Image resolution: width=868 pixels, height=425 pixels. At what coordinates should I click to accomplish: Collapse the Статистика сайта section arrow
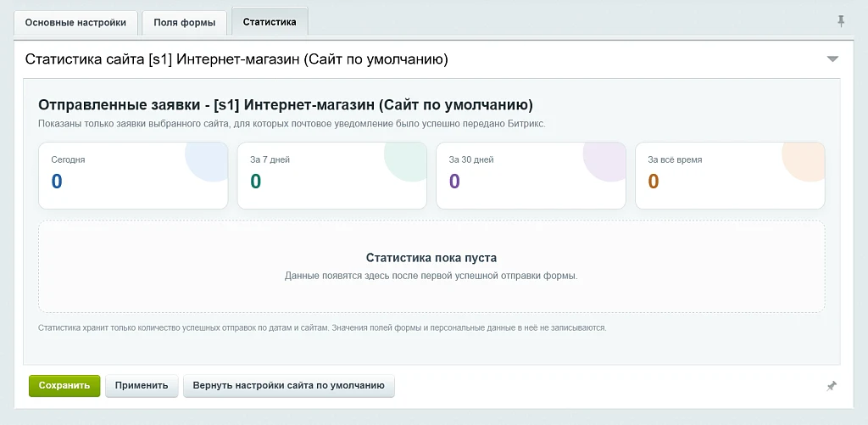832,59
